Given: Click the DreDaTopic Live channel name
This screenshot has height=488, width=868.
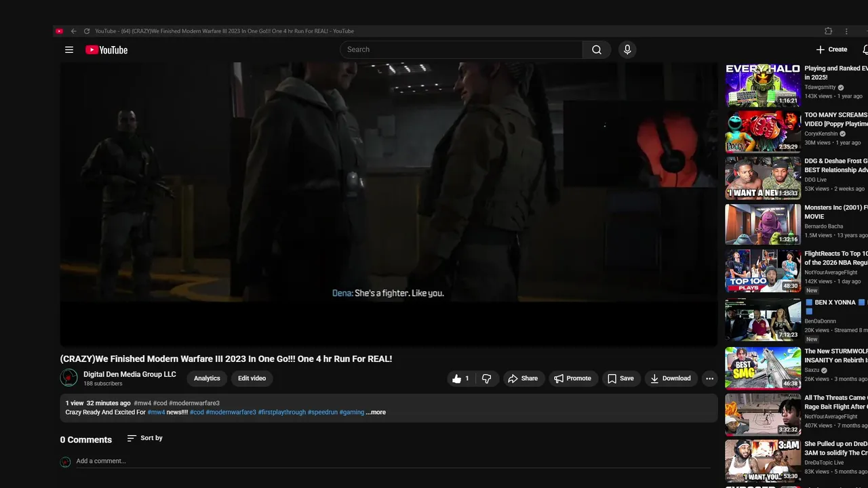Looking at the screenshot, I should click(x=825, y=462).
